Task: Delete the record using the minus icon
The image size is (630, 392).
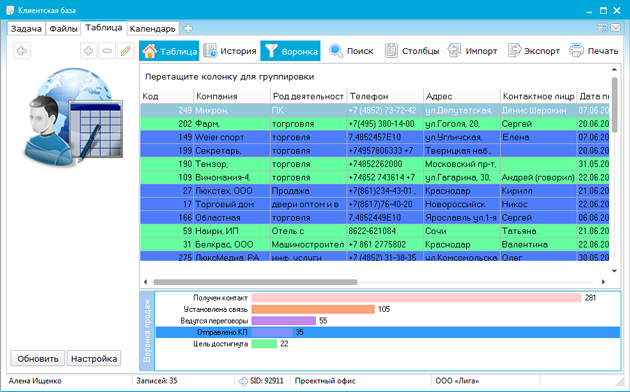Action: [107, 51]
